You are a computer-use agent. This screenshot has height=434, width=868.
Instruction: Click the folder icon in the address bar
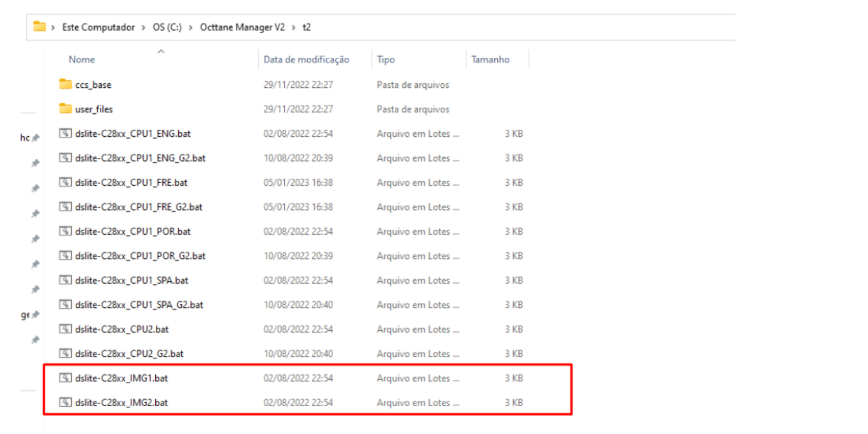click(40, 27)
